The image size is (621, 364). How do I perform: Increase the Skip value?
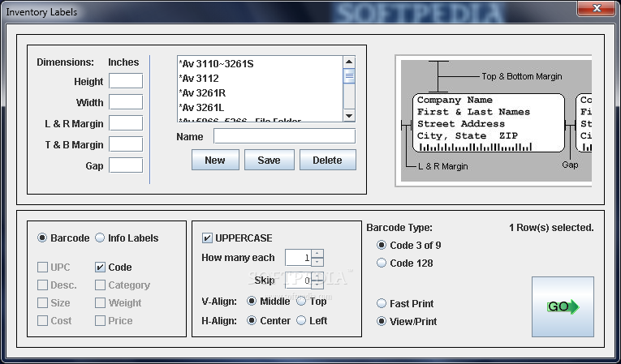pyautogui.click(x=317, y=276)
